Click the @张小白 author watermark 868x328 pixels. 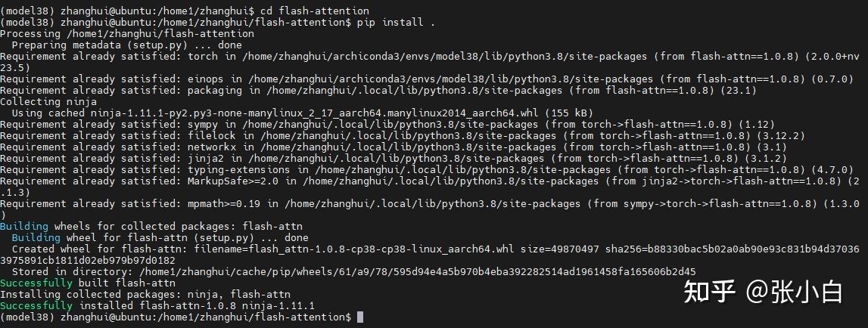794,292
